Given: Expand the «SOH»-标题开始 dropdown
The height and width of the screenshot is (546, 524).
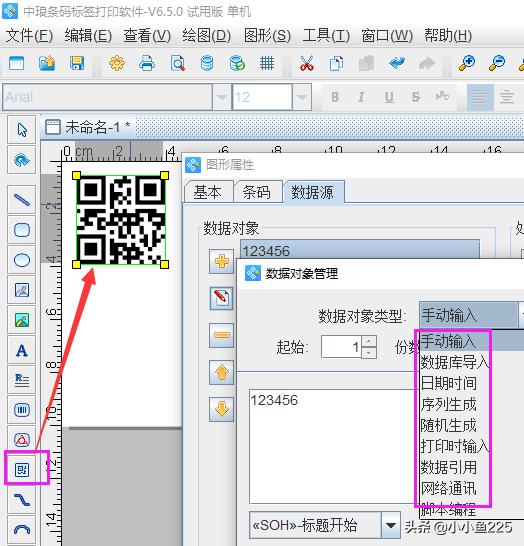Looking at the screenshot, I should click(391, 525).
